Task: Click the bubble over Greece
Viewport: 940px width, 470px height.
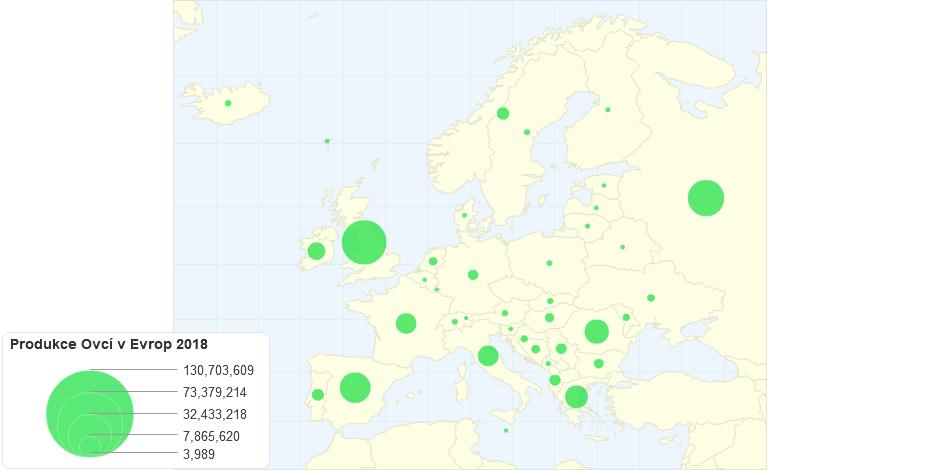Action: 576,397
